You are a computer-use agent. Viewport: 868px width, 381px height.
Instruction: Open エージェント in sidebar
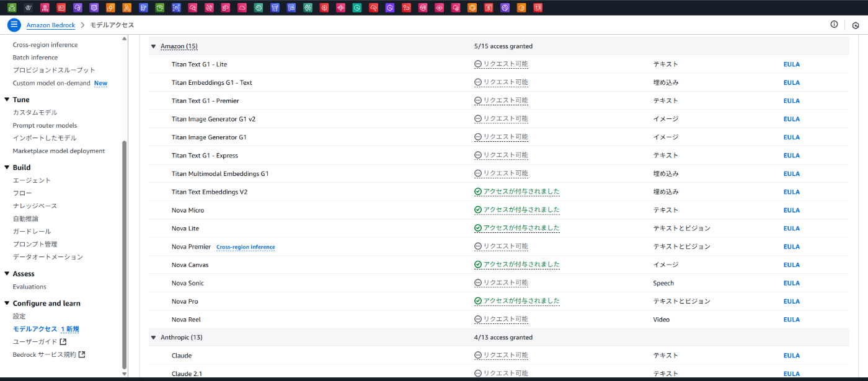(32, 180)
